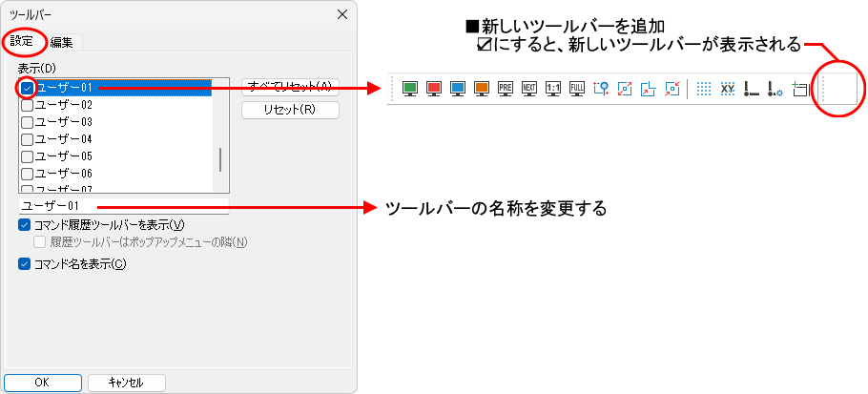868x394 pixels.
Task: Select the highlighted ユーザー01 row text
Action: 64,88
